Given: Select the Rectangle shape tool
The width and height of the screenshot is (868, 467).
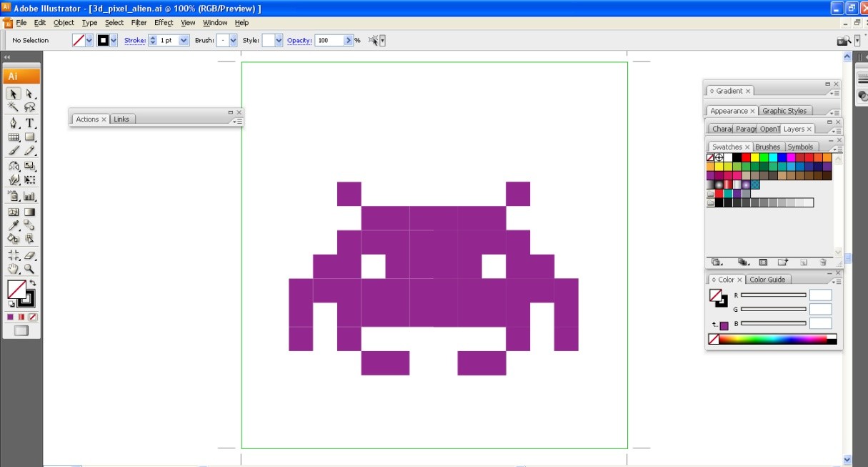Looking at the screenshot, I should pos(30,137).
